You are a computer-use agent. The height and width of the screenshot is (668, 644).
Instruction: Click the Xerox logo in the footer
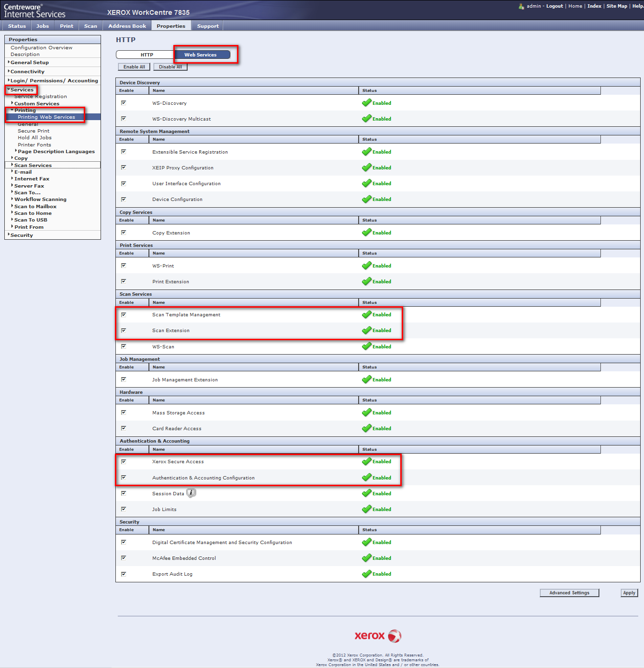377,636
